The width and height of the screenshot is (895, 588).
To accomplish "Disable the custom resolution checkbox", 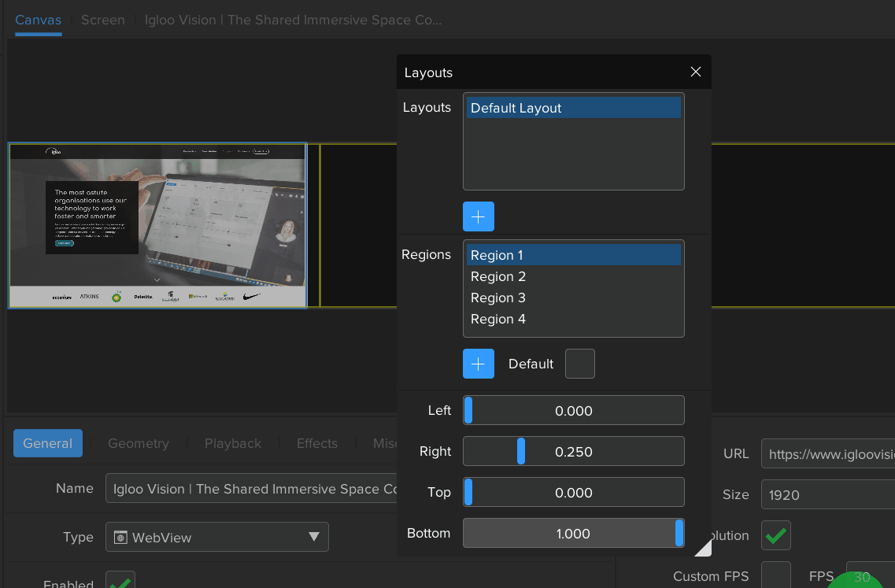I will coord(775,534).
